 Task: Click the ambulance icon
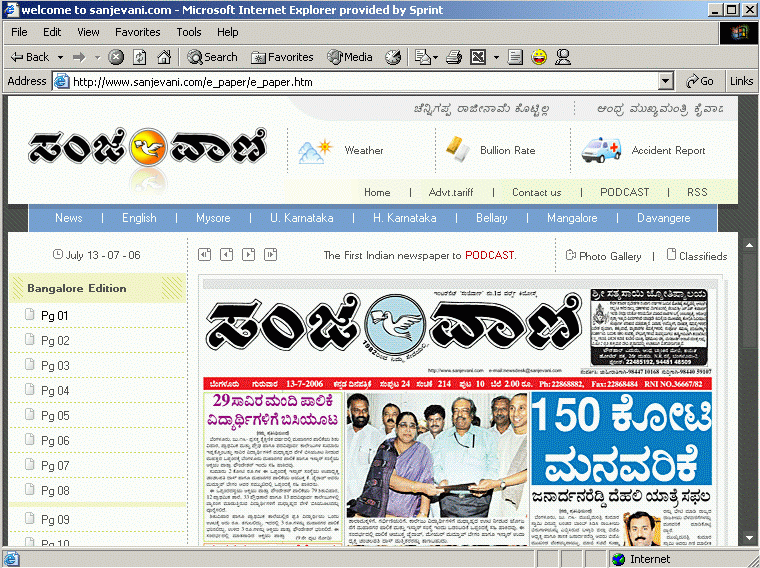[x=601, y=150]
